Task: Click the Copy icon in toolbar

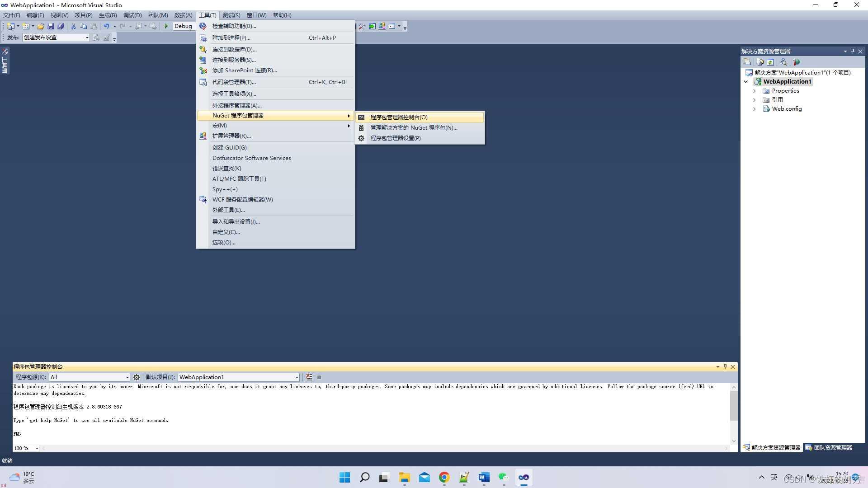Action: [x=83, y=26]
